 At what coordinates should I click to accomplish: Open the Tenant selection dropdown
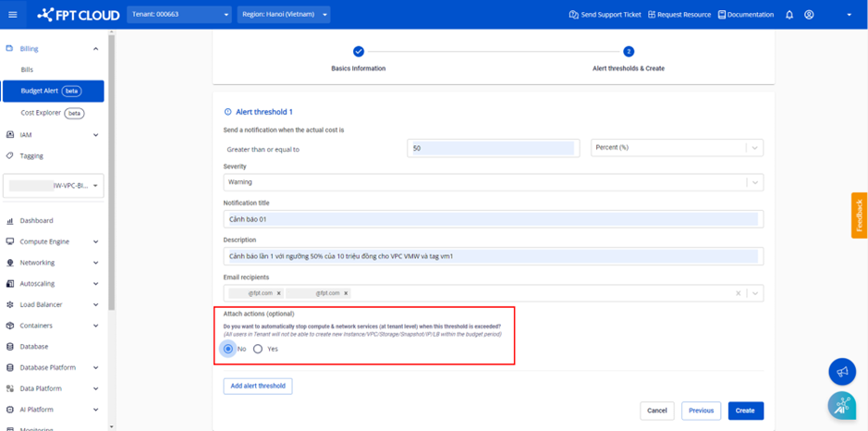click(x=180, y=15)
